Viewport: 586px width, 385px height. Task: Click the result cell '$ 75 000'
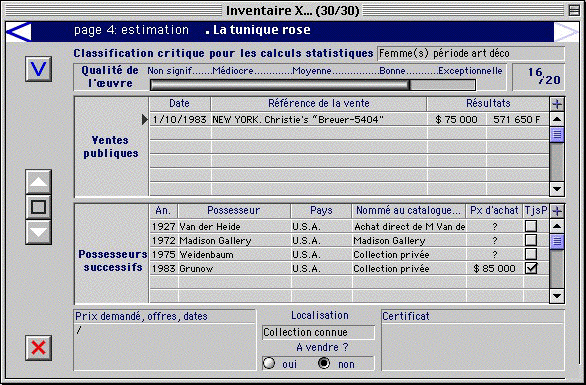pyautogui.click(x=456, y=120)
